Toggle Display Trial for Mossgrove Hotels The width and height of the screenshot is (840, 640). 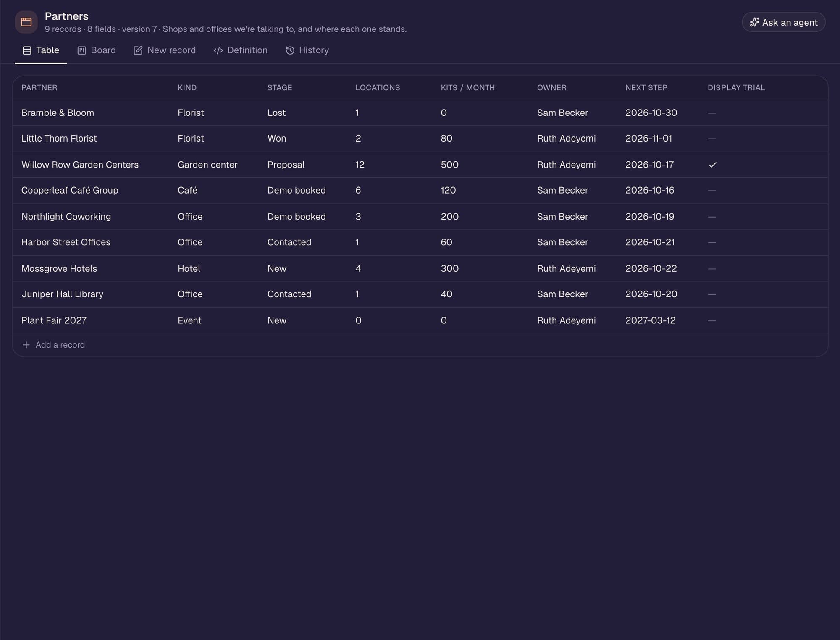[x=711, y=269]
